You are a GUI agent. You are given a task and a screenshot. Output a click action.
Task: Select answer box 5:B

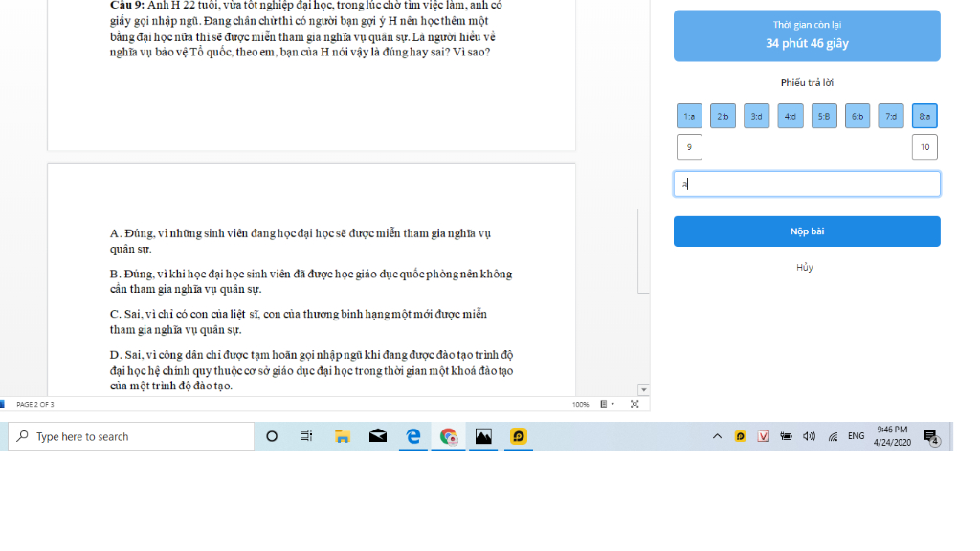[824, 116]
